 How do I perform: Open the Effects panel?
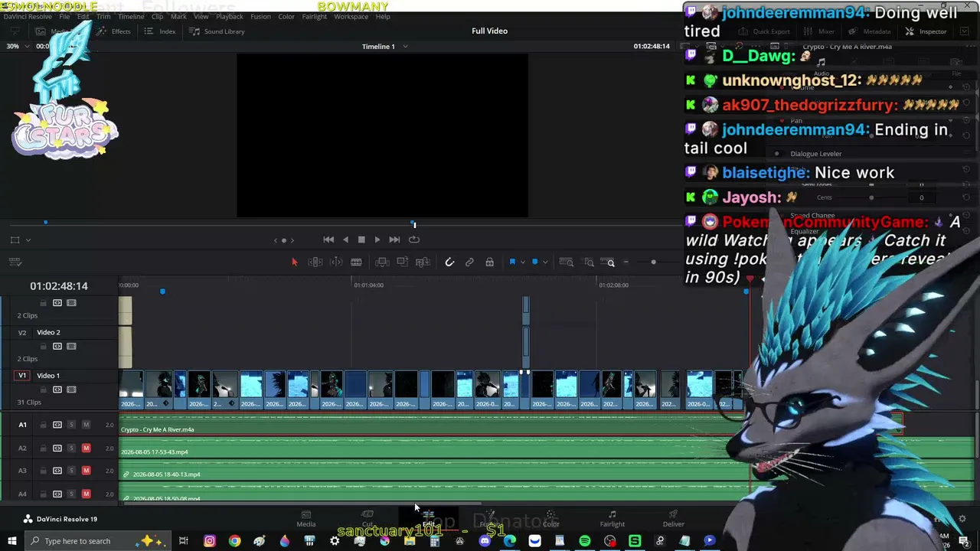pyautogui.click(x=113, y=31)
